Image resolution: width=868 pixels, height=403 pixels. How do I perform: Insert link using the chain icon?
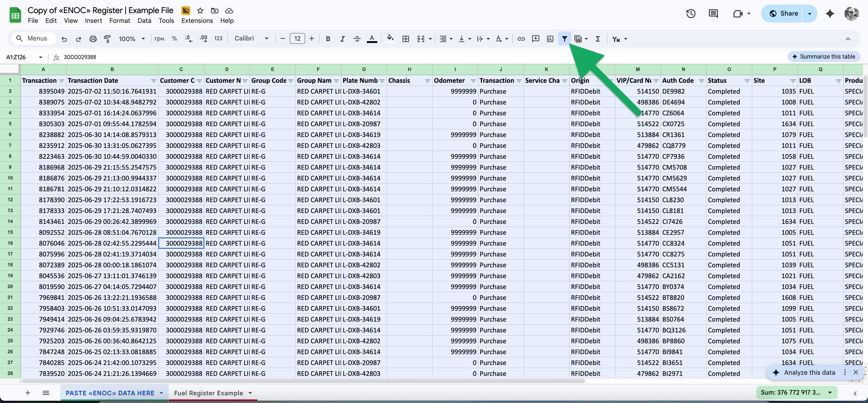click(x=521, y=39)
